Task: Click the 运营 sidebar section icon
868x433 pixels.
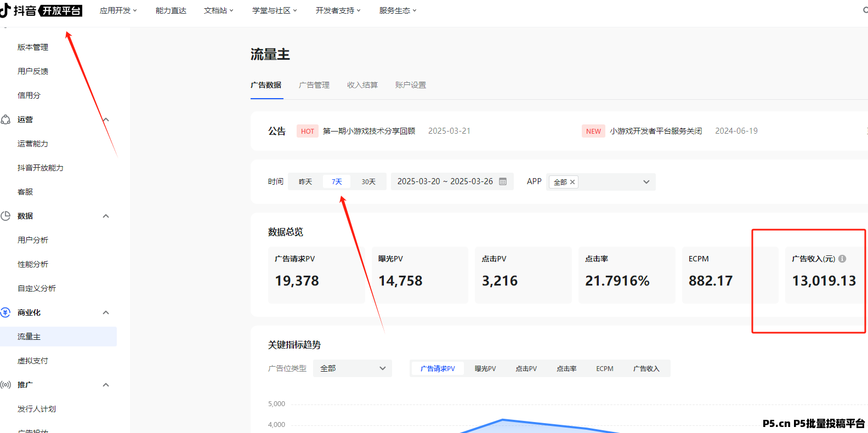Action: point(5,119)
